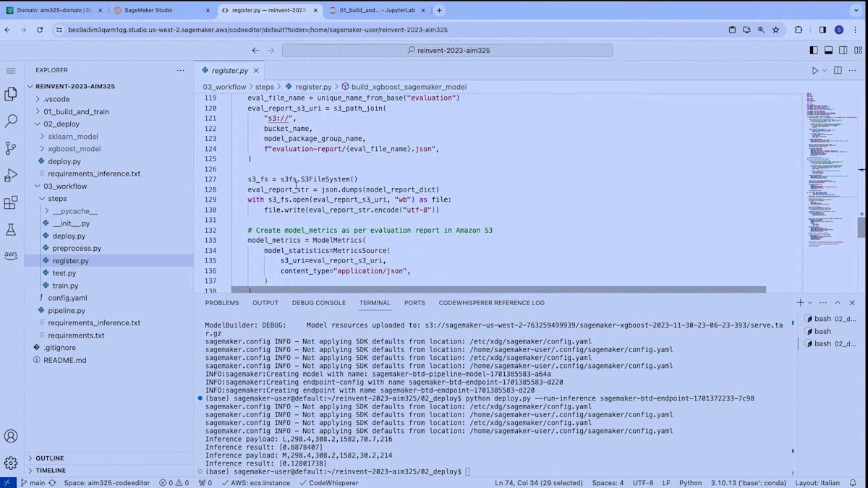This screenshot has width=868, height=488.
Task: Close the register.py editor tab
Action: click(256, 70)
